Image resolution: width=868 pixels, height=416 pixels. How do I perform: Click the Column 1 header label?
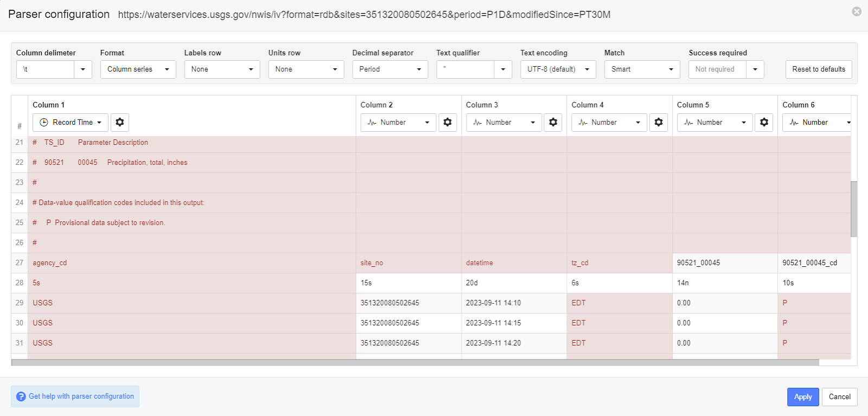[48, 105]
